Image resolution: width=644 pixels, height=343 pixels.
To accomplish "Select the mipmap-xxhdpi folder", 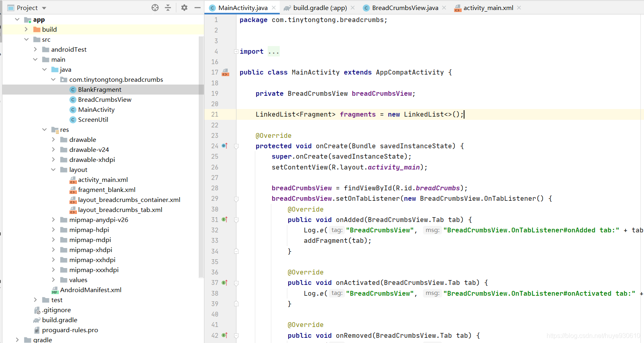I will click(92, 260).
